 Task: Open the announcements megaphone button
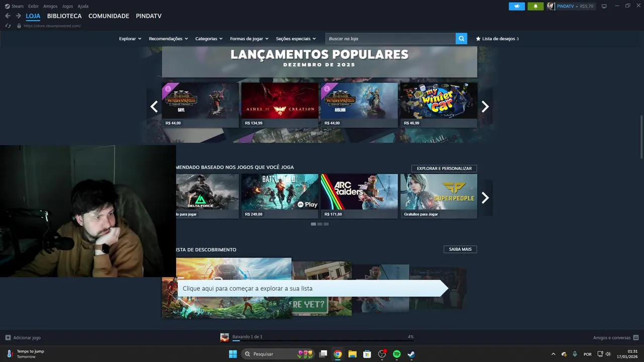tap(517, 6)
